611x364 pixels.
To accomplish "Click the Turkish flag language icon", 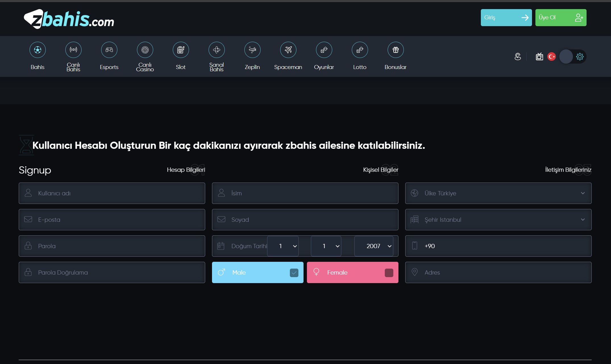I will pos(552,57).
